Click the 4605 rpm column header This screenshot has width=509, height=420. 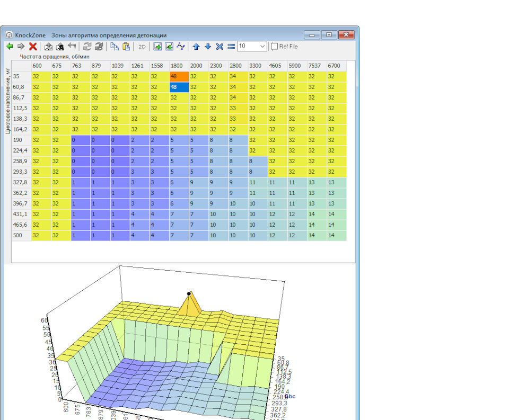click(277, 66)
